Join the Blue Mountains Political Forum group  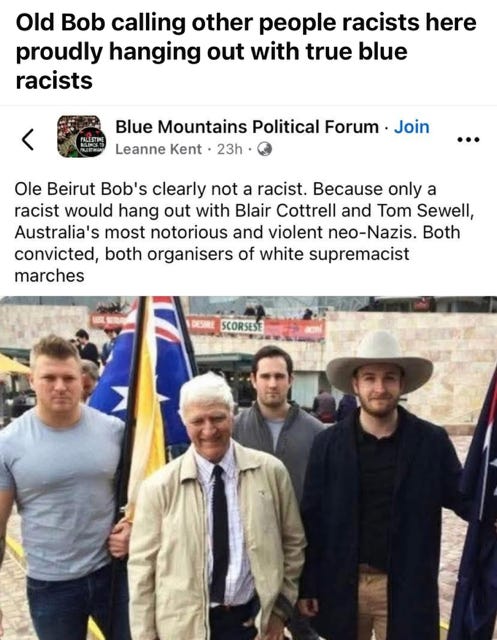coord(411,127)
